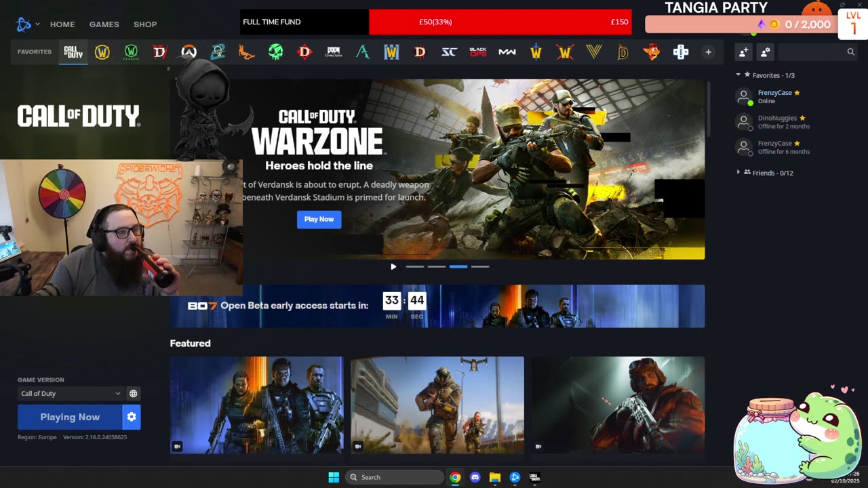Open the middle Featured thumbnail with drone
The height and width of the screenshot is (488, 868).
[437, 405]
